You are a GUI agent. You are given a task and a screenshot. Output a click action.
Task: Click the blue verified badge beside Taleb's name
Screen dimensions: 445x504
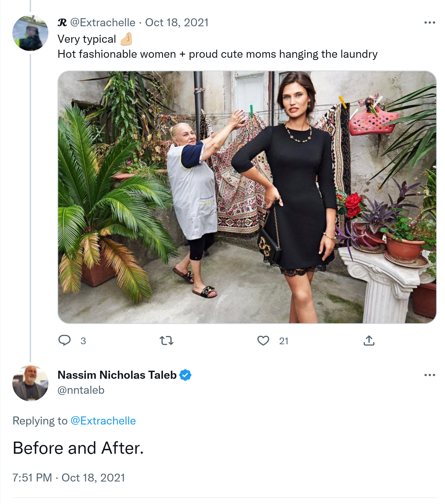coord(185,375)
